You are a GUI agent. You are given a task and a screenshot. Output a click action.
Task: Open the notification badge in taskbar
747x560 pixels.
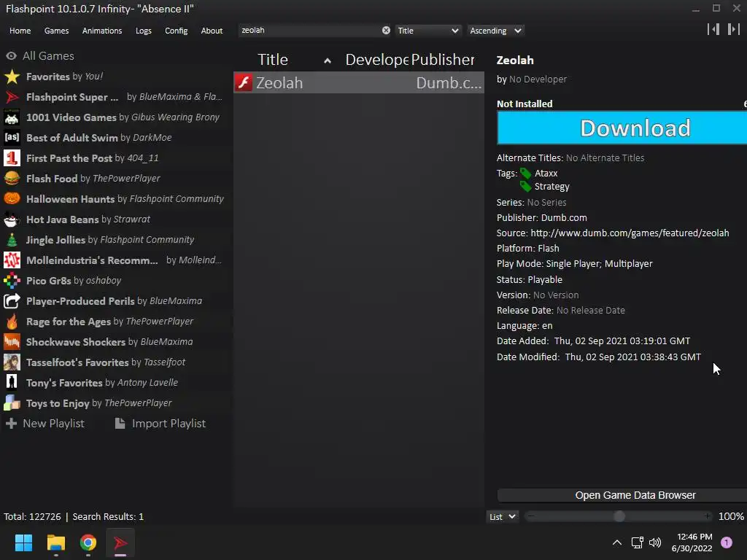(x=727, y=542)
